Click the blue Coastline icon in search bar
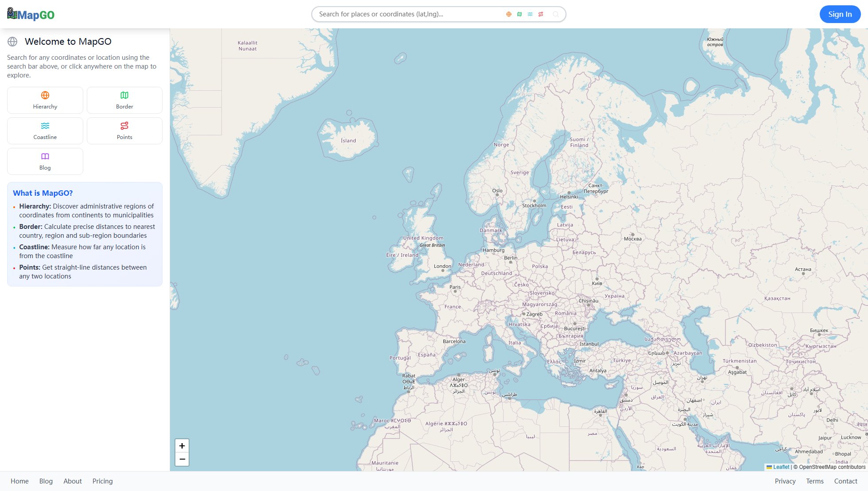The width and height of the screenshot is (868, 491). coord(530,14)
